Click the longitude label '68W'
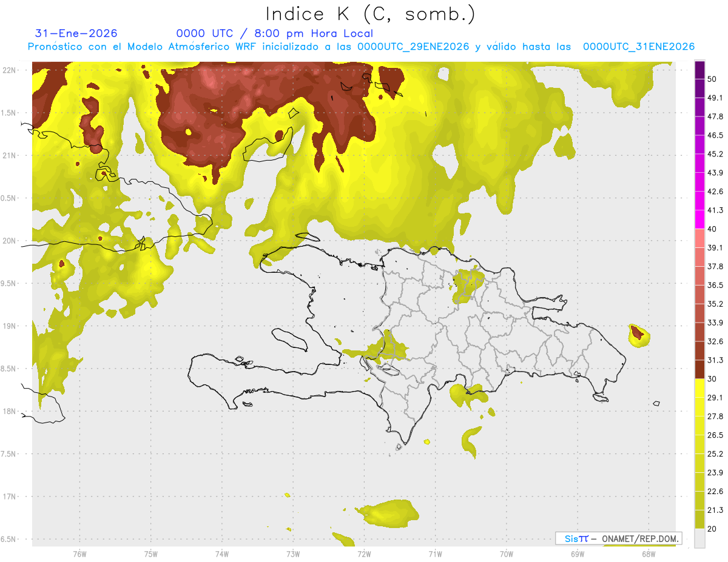 648,554
